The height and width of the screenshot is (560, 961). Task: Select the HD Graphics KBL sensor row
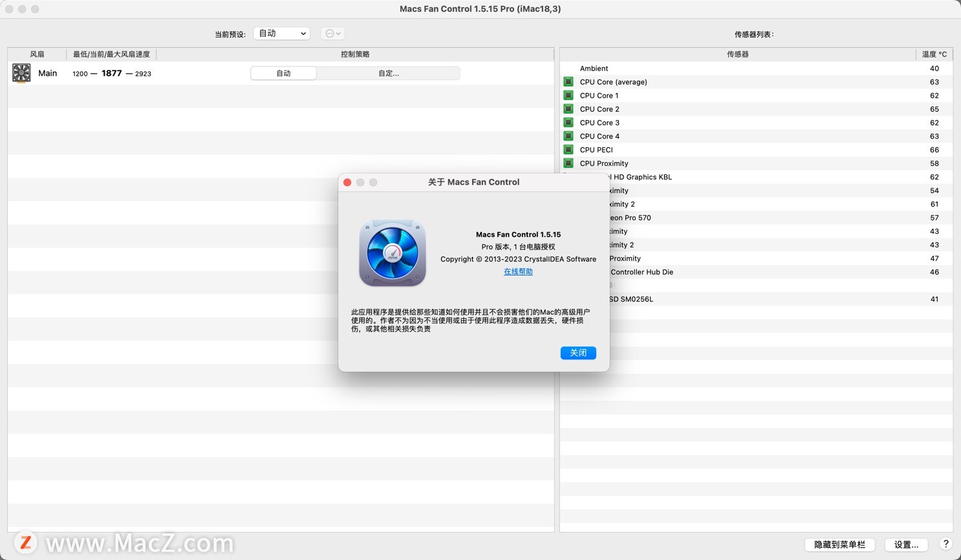coord(756,177)
